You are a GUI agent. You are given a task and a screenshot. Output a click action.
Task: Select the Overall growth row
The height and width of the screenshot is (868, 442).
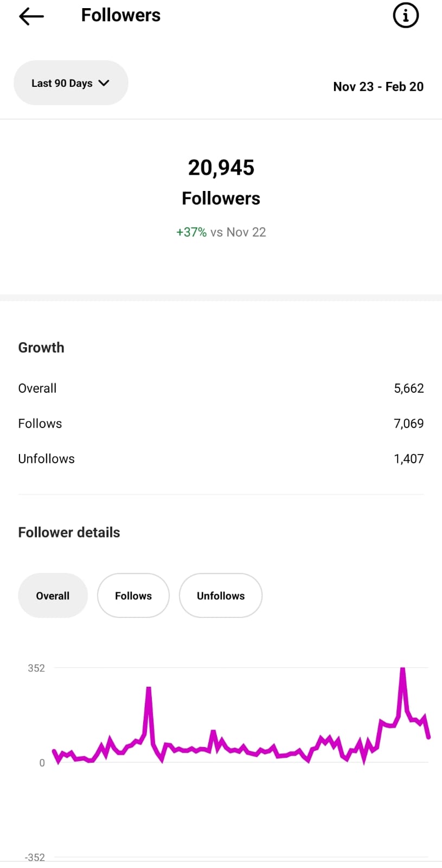tap(221, 388)
